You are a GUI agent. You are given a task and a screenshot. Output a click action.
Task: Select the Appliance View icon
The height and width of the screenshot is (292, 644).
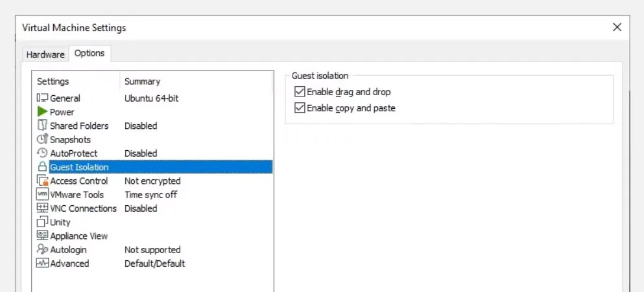tap(42, 236)
